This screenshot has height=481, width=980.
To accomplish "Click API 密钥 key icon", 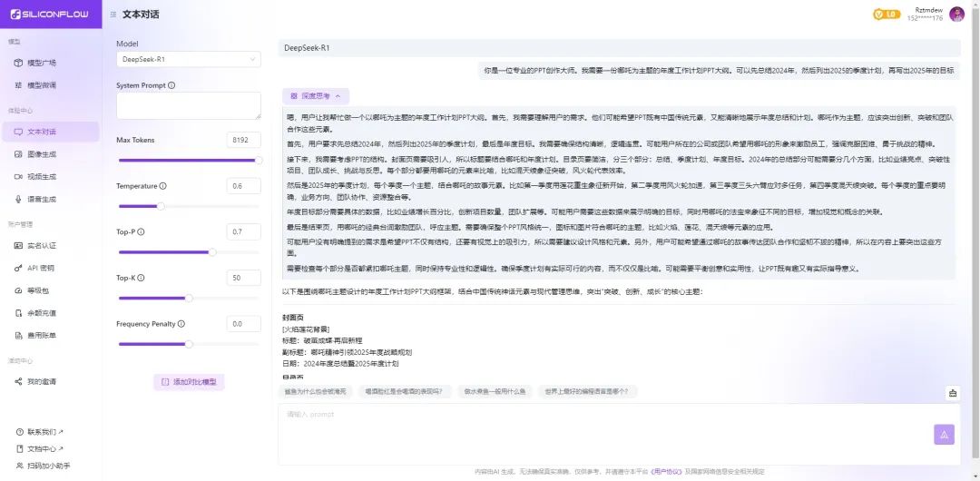I will click(18, 269).
